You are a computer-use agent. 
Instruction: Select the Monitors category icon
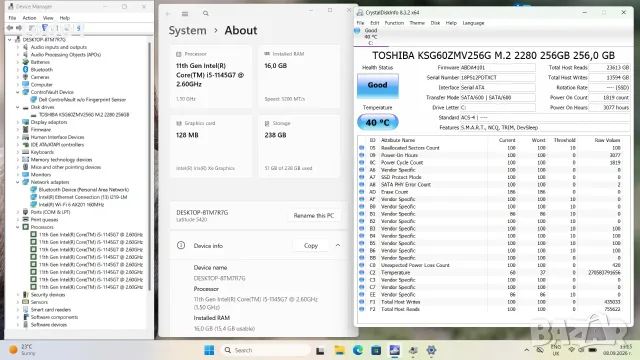[x=25, y=174]
